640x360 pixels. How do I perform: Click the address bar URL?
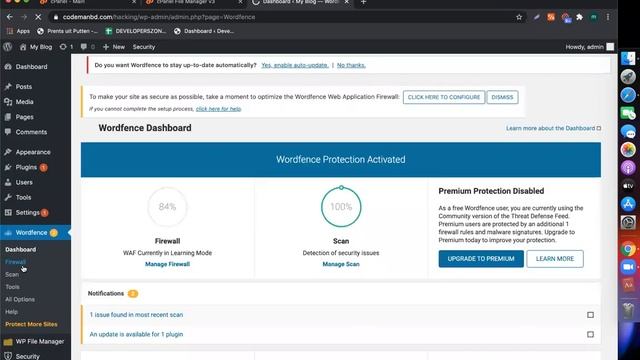coord(159,17)
